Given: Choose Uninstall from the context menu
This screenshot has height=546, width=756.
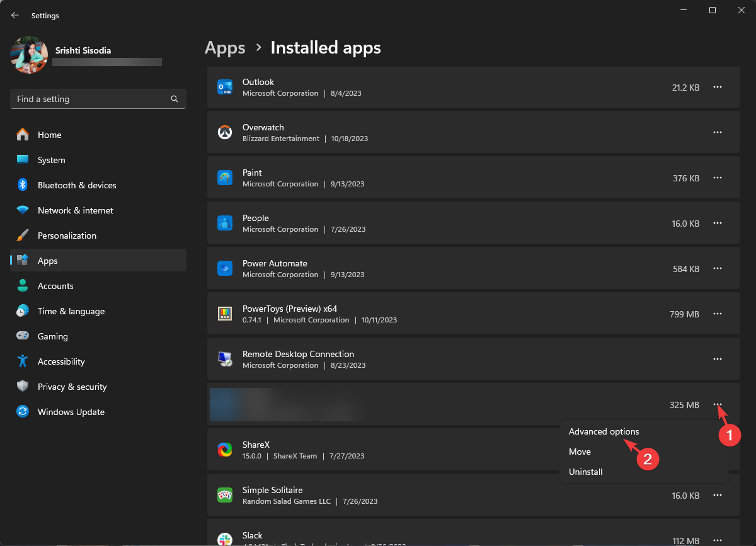Looking at the screenshot, I should pos(585,472).
